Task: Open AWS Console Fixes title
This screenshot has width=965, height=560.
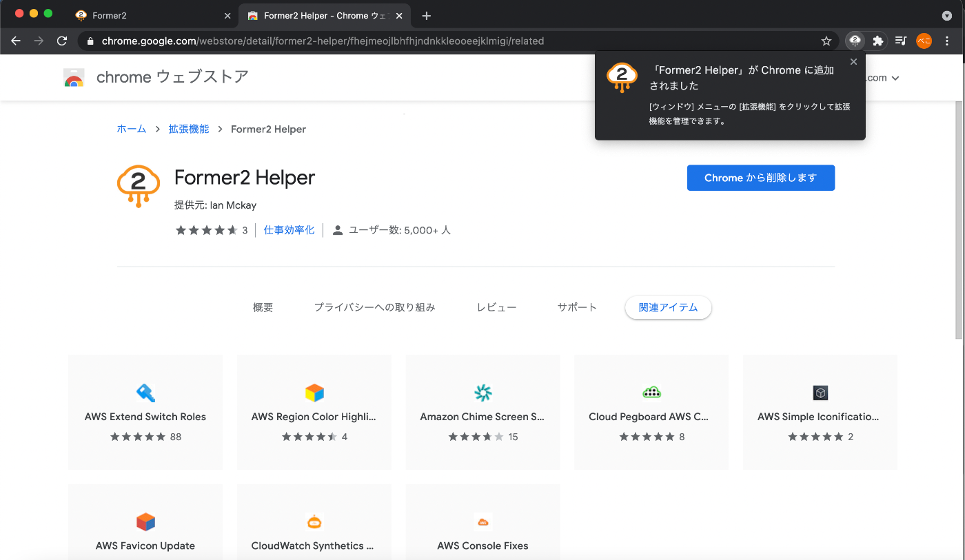Action: tap(482, 546)
